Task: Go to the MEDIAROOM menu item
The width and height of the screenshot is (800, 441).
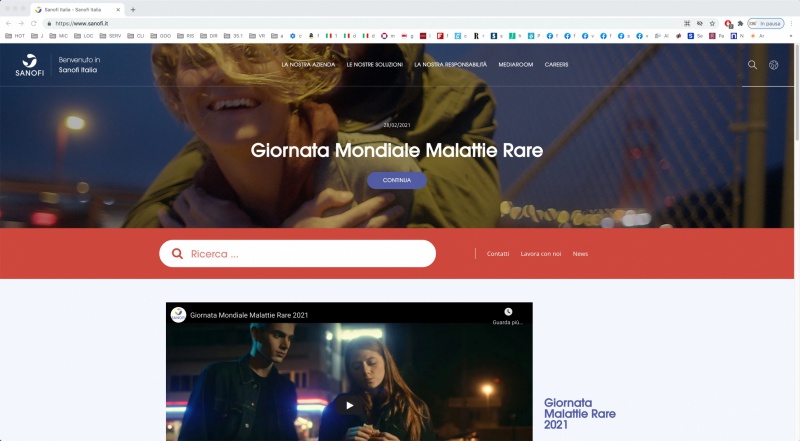Action: (515, 65)
